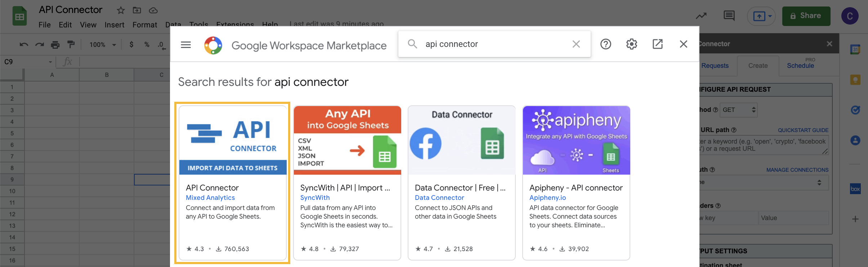The width and height of the screenshot is (868, 267).
Task: Format as currency with dollar icon
Action: 131,44
